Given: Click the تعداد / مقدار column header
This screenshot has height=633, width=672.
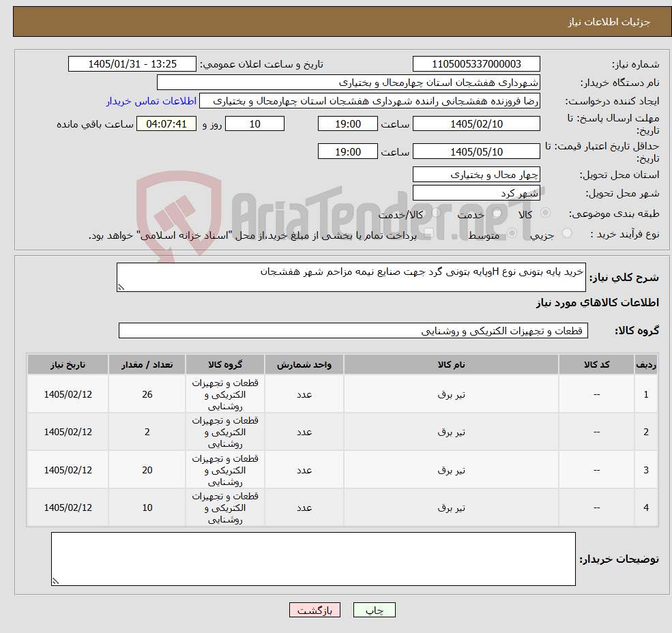Looking at the screenshot, I should click(147, 365).
